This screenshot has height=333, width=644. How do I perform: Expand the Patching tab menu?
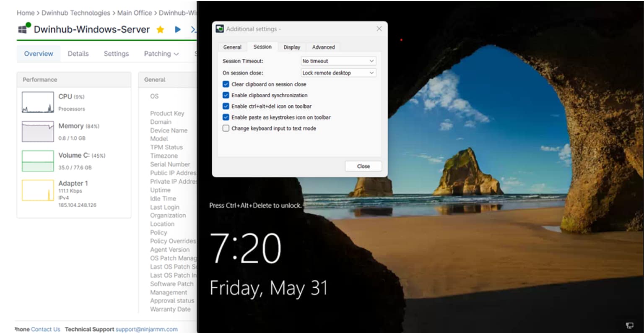point(161,54)
